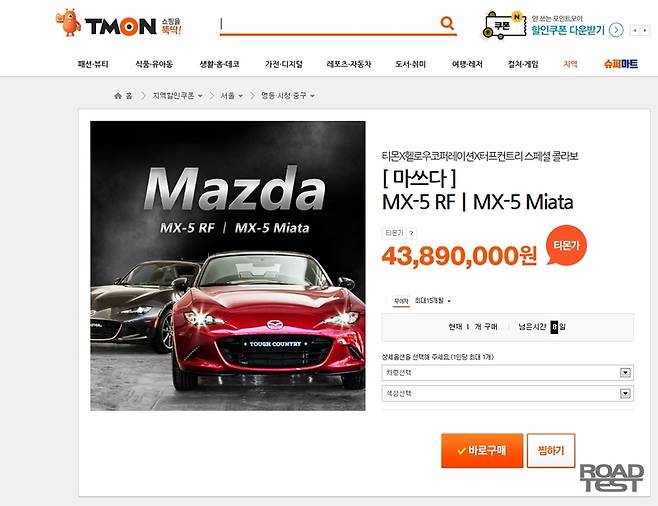Image resolution: width=658 pixels, height=506 pixels.
Task: Click the TMON mascot logo
Action: pos(69,23)
